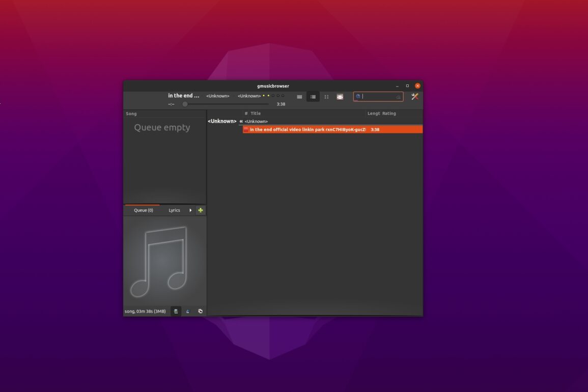Image resolution: width=588 pixels, height=392 pixels.
Task: Open the search options magnifier dropdown
Action: 358,96
